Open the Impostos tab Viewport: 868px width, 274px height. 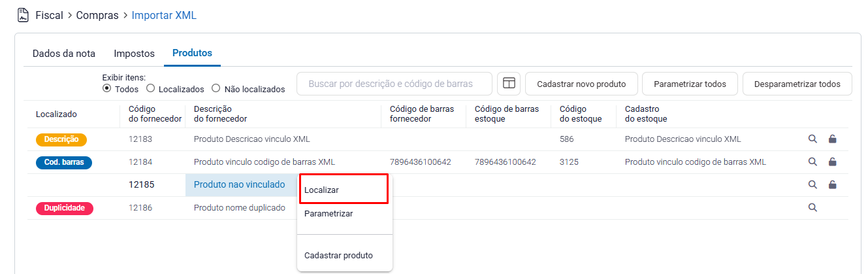point(134,54)
